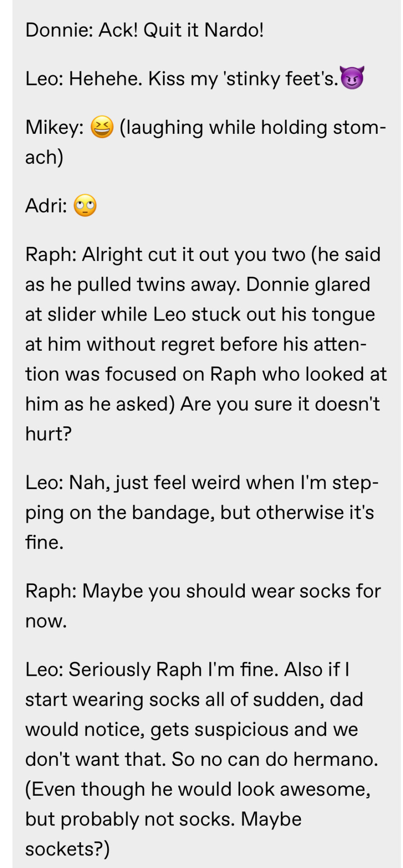Image resolution: width=403 pixels, height=868 pixels.
Task: Tap the name "Adri:"
Action: [46, 206]
